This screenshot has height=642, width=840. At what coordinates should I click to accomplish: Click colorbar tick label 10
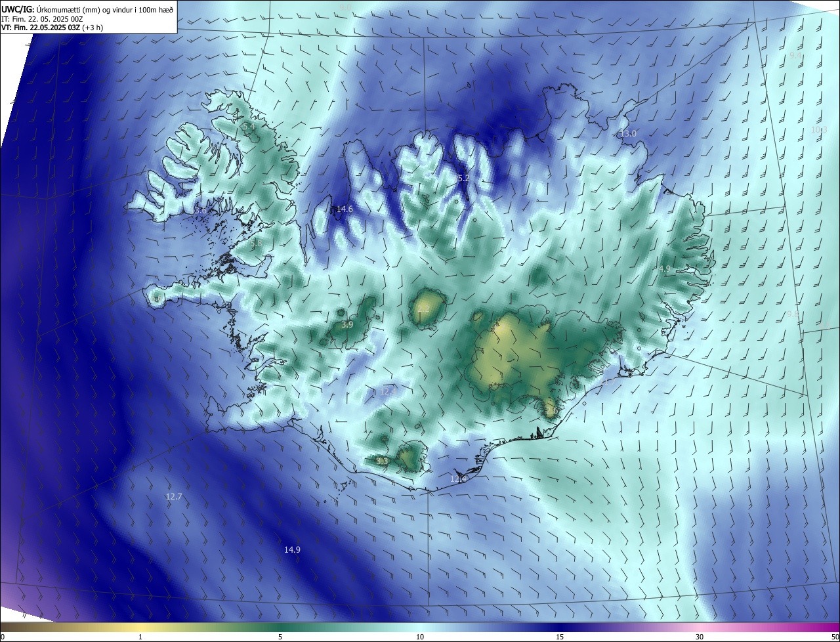coord(420,637)
